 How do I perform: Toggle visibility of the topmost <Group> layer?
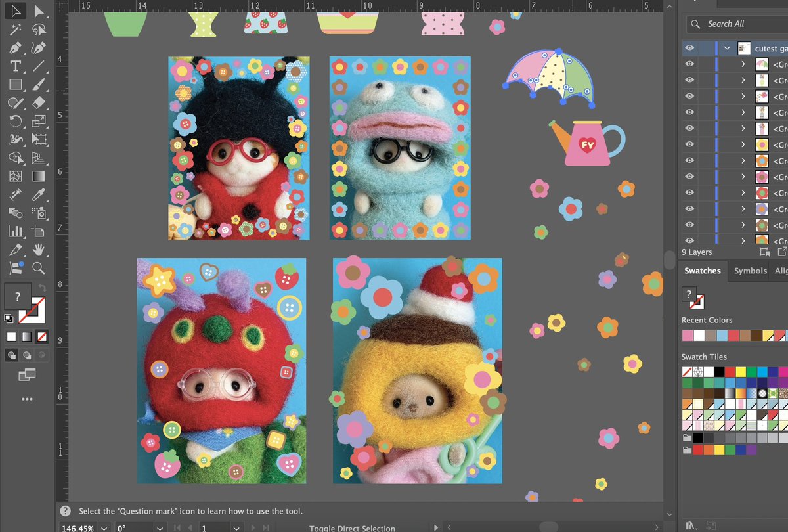click(x=690, y=64)
